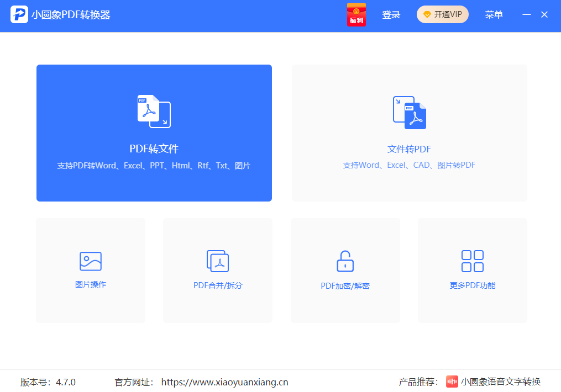Screen dimensions: 561x392
Task: Click the PDF转Word support description text
Action: [x=154, y=165]
